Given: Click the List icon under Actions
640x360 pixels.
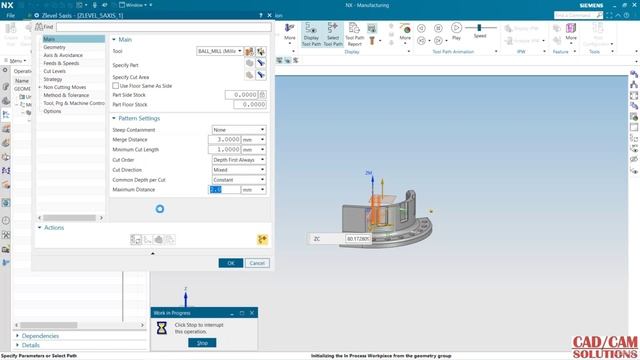Looking at the screenshot, I should [170, 240].
